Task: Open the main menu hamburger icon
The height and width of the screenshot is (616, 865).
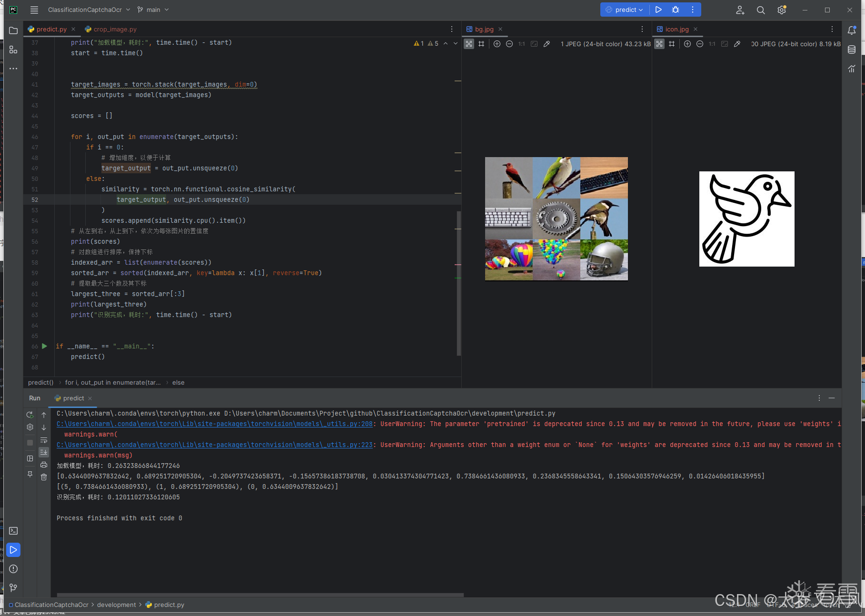Action: [x=34, y=10]
